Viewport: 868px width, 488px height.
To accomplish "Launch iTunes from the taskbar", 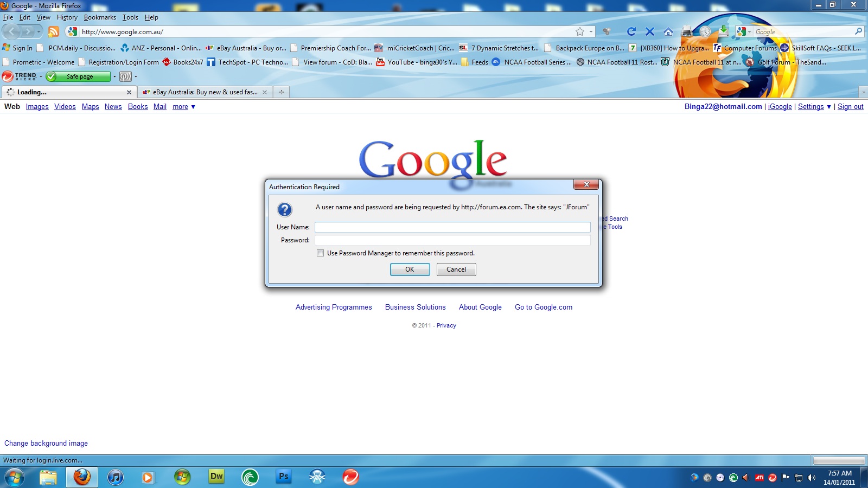I will pos(115,477).
